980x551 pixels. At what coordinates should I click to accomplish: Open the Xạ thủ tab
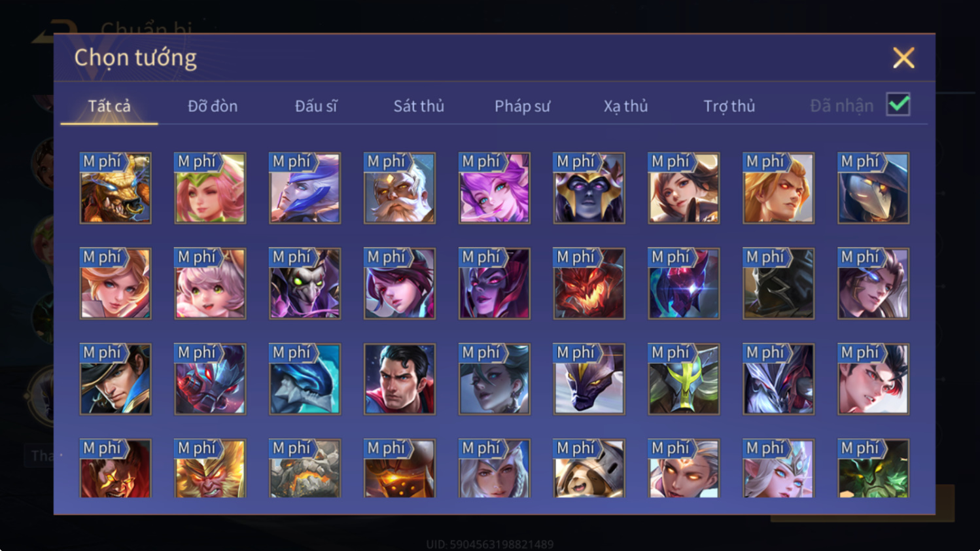pyautogui.click(x=625, y=106)
